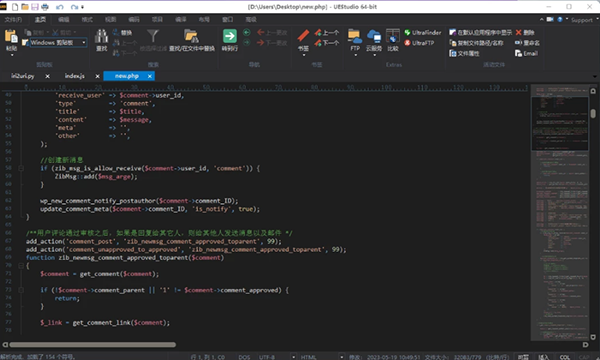The width and height of the screenshot is (600, 360).
Task: Click Show in default application icon
Action: (x=453, y=33)
